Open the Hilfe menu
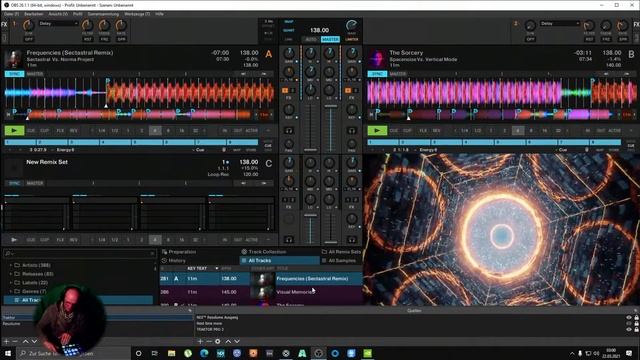Screen dimensions: 640x360 pyautogui.click(x=160, y=14)
